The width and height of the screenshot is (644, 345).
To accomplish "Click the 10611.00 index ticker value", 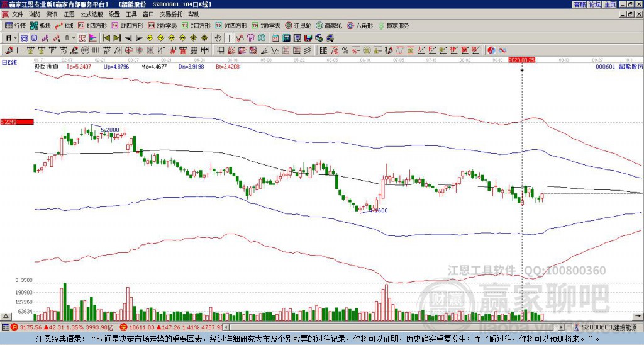I will tap(141, 328).
